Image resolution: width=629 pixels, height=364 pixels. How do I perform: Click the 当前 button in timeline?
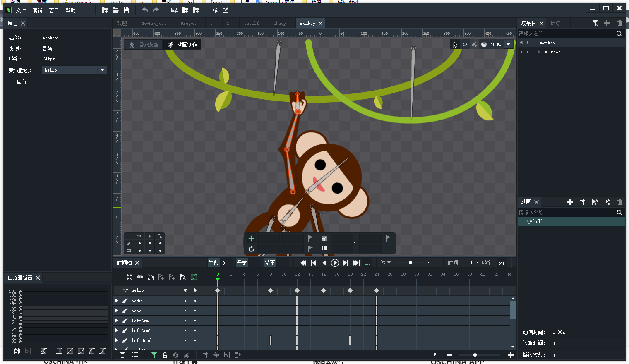pos(214,262)
